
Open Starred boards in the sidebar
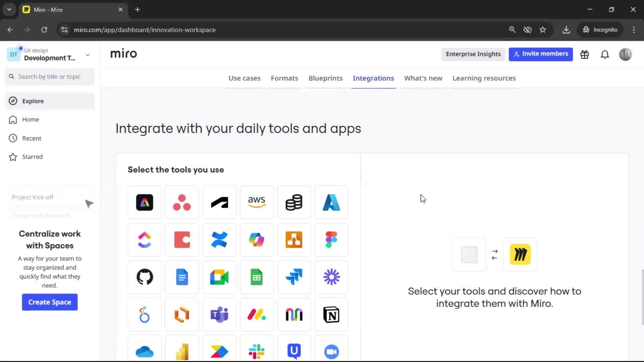coord(50,157)
